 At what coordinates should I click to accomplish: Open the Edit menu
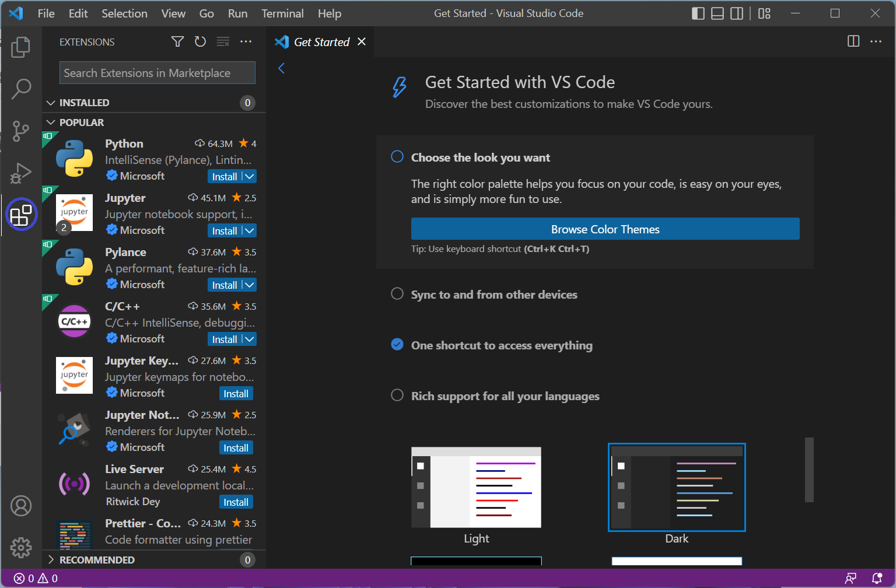pyautogui.click(x=78, y=13)
